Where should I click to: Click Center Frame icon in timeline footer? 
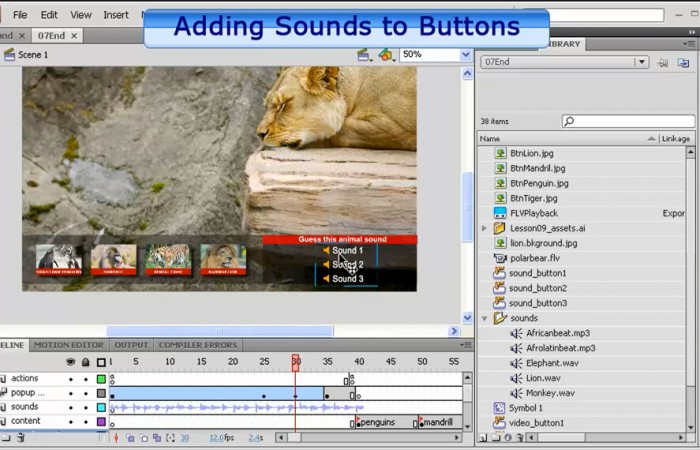(x=117, y=438)
